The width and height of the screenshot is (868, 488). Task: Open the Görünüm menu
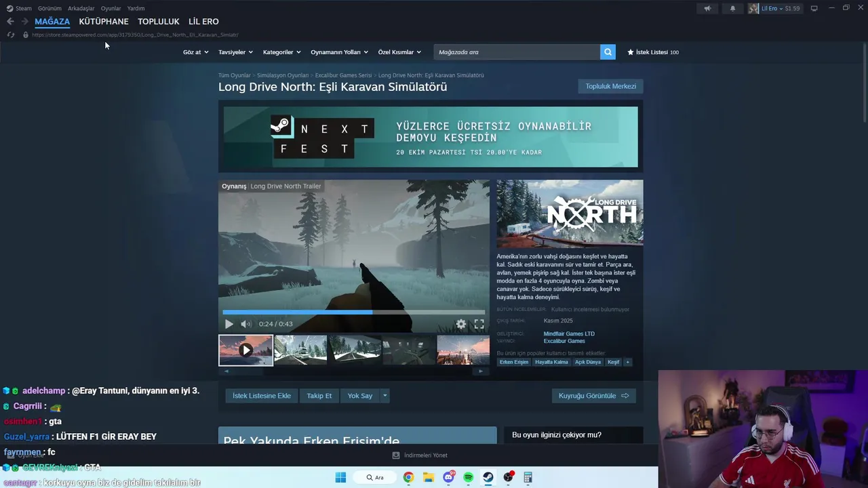[x=50, y=8]
